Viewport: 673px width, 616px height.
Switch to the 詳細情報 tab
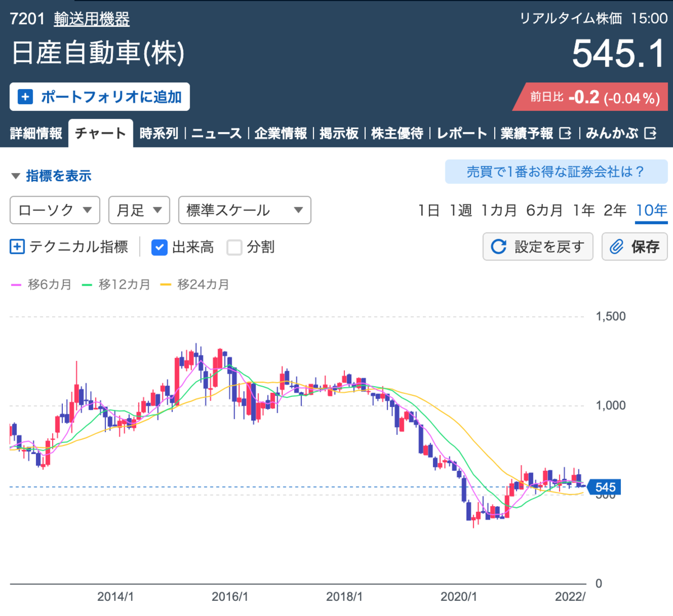point(36,133)
